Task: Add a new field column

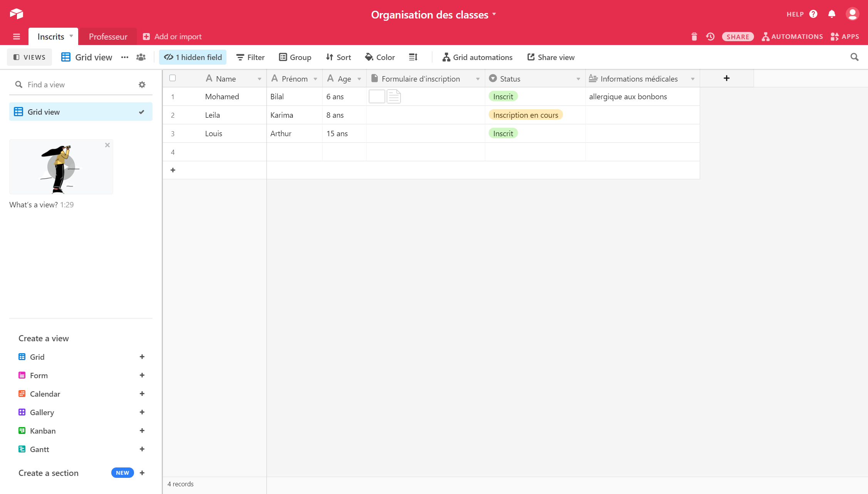Action: click(726, 78)
